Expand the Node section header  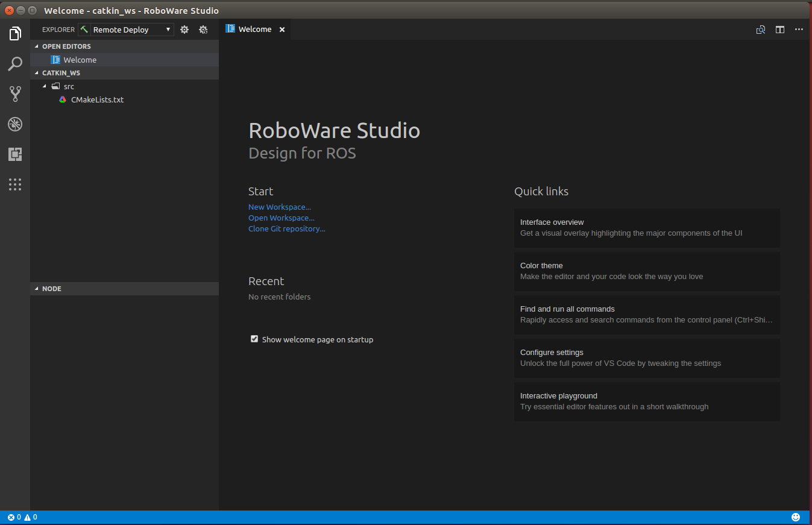coord(52,289)
